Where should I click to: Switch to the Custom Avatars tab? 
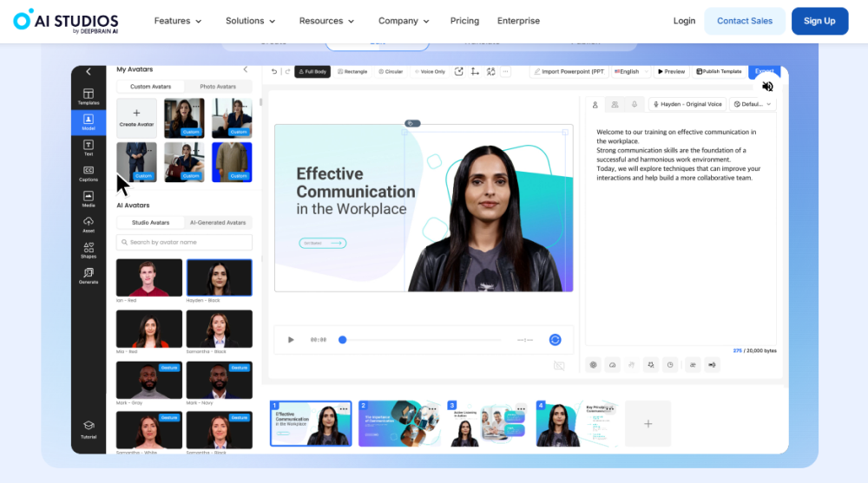pos(150,87)
